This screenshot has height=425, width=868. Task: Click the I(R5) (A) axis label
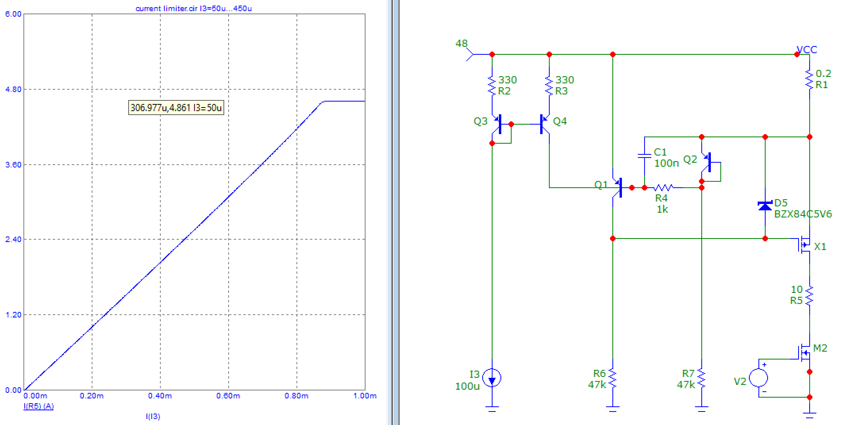pos(38,406)
